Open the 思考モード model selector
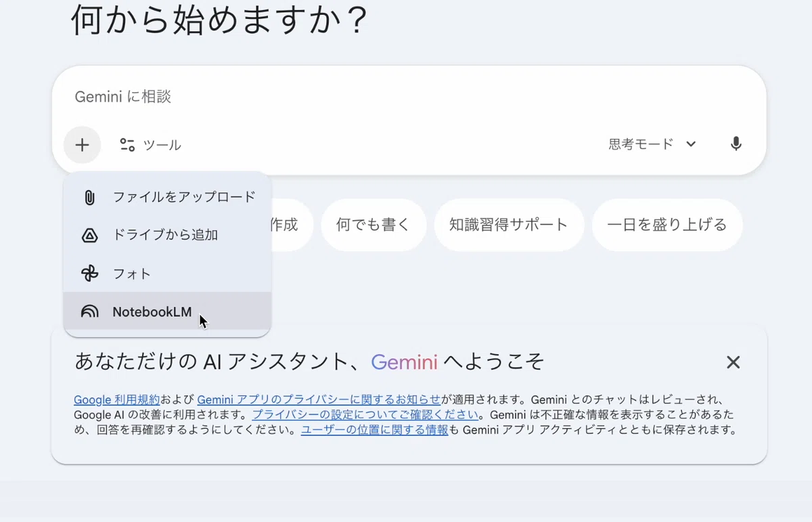The image size is (812, 522). 652,144
